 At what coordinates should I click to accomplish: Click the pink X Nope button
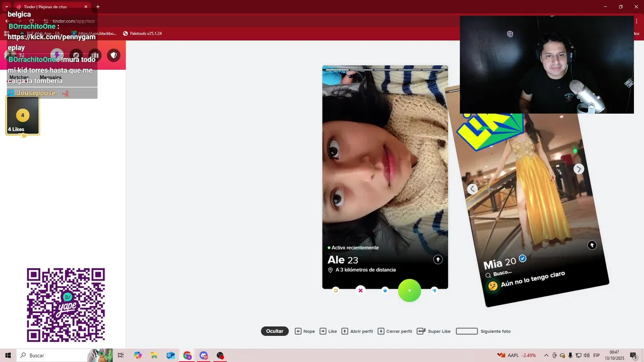(x=360, y=290)
